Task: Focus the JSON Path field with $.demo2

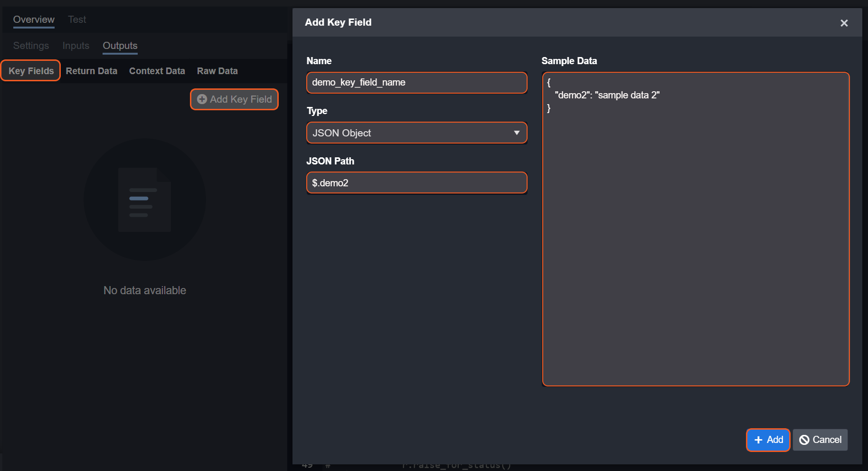Action: (416, 183)
